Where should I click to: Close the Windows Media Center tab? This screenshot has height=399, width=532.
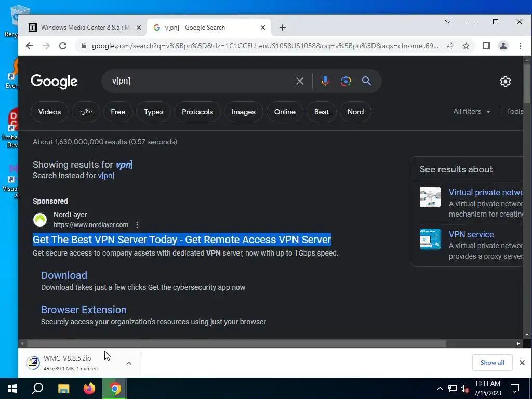tap(138, 28)
